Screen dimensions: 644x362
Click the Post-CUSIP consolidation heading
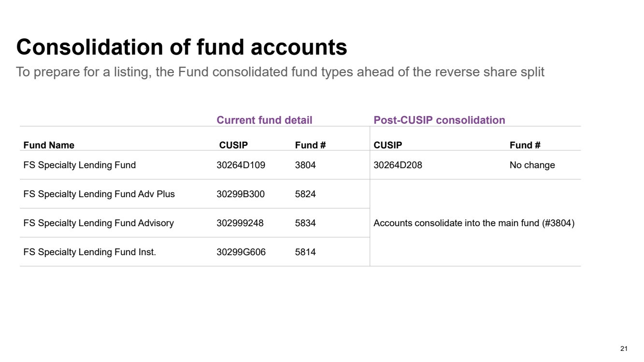[x=439, y=120]
